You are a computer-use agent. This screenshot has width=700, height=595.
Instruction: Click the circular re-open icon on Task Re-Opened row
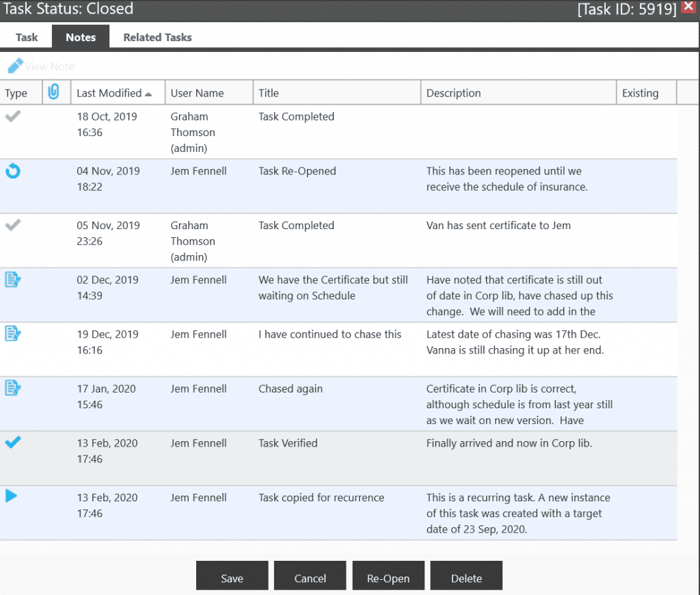[x=12, y=171]
